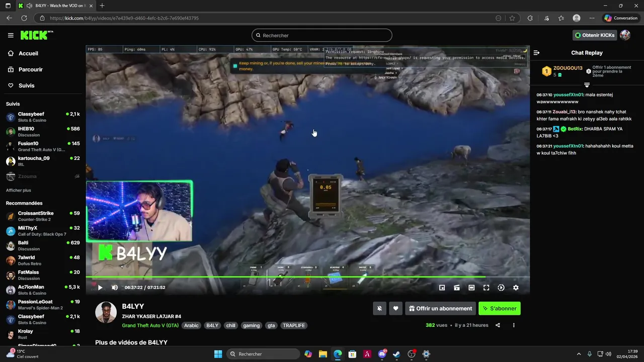Open the video quality settings gear
Image resolution: width=644 pixels, height=362 pixels.
click(516, 288)
